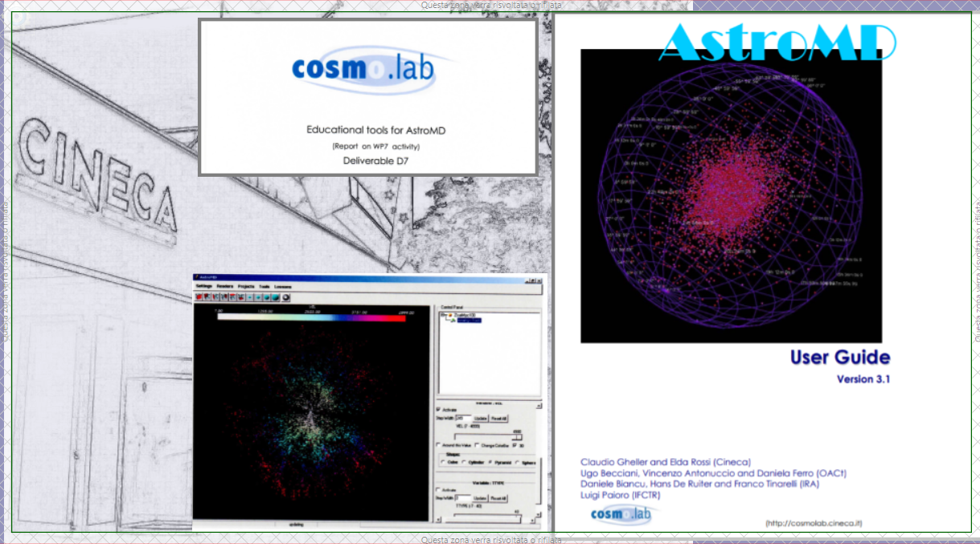Click the dark gray sphere toolbar icon
The width and height of the screenshot is (980, 544).
[285, 297]
